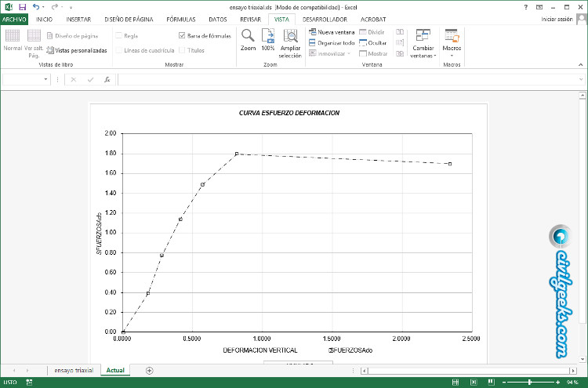The width and height of the screenshot is (588, 388).
Task: Click Iniciar sesión link
Action: tap(557, 19)
